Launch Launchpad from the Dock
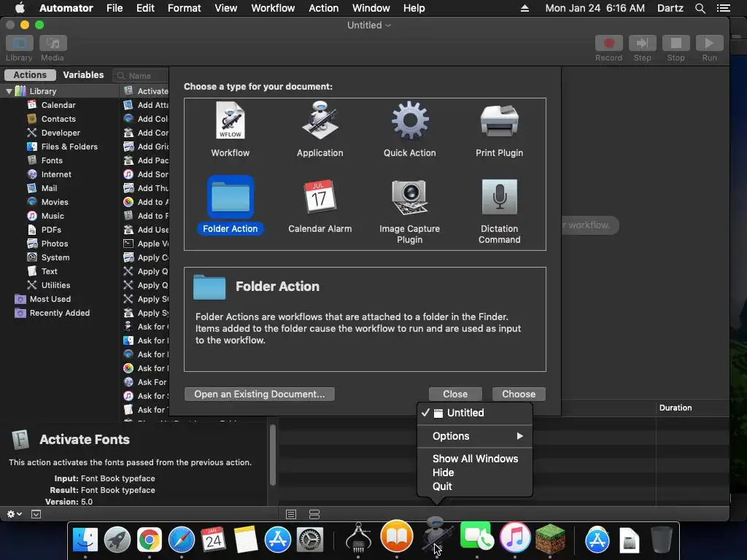This screenshot has height=560, width=747. click(117, 540)
